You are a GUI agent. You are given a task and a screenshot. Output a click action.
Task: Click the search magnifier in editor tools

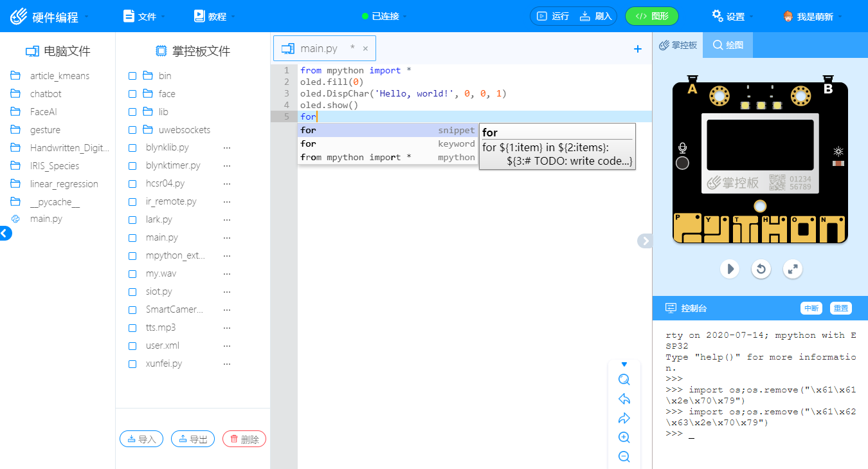tap(624, 380)
